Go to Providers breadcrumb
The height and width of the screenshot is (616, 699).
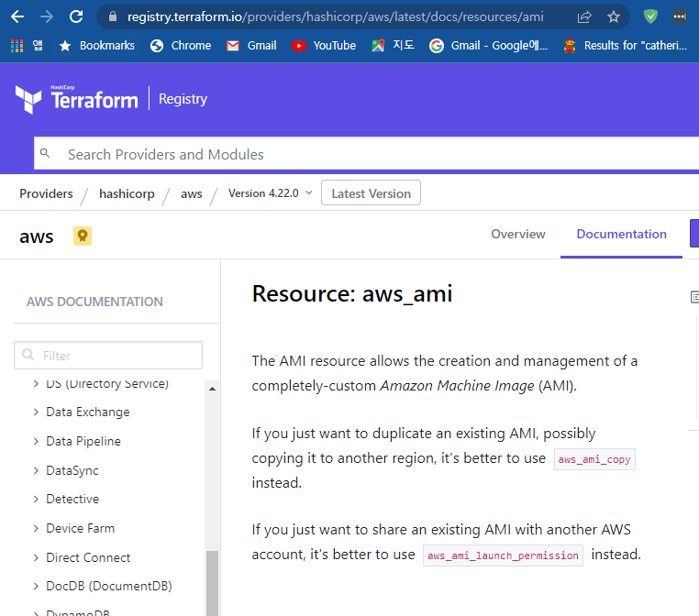(x=46, y=193)
